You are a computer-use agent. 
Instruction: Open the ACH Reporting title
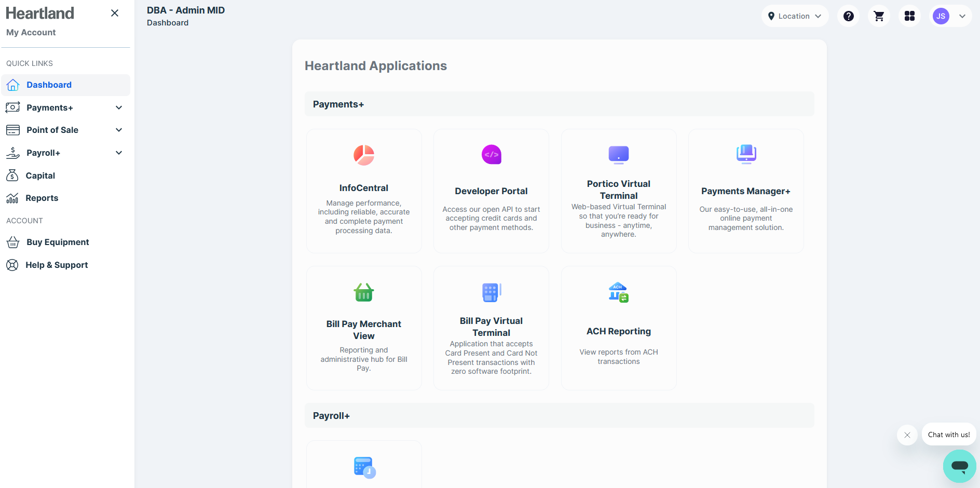(x=619, y=331)
